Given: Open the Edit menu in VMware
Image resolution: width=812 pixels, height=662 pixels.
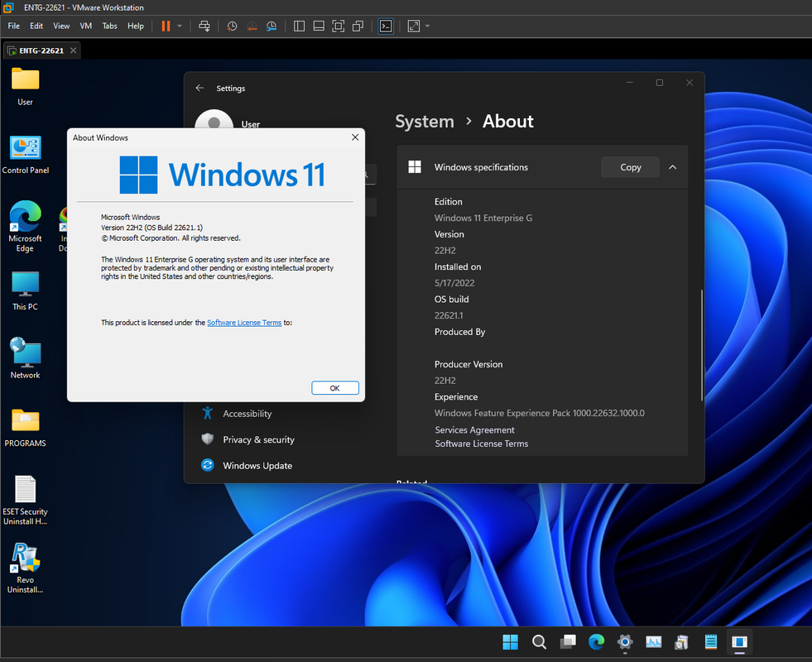Looking at the screenshot, I should pyautogui.click(x=36, y=26).
